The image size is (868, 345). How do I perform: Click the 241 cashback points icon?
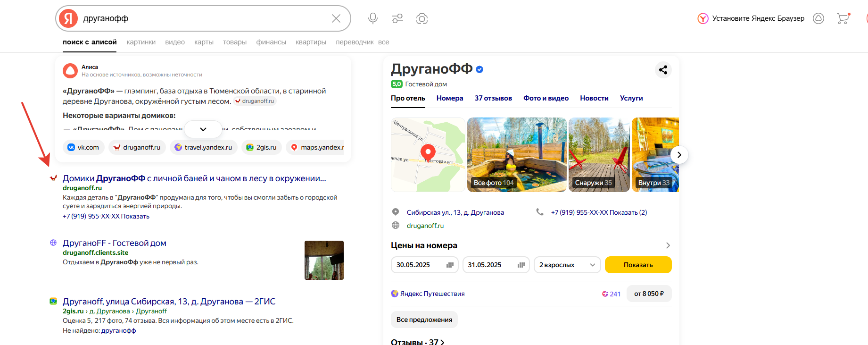(x=605, y=294)
